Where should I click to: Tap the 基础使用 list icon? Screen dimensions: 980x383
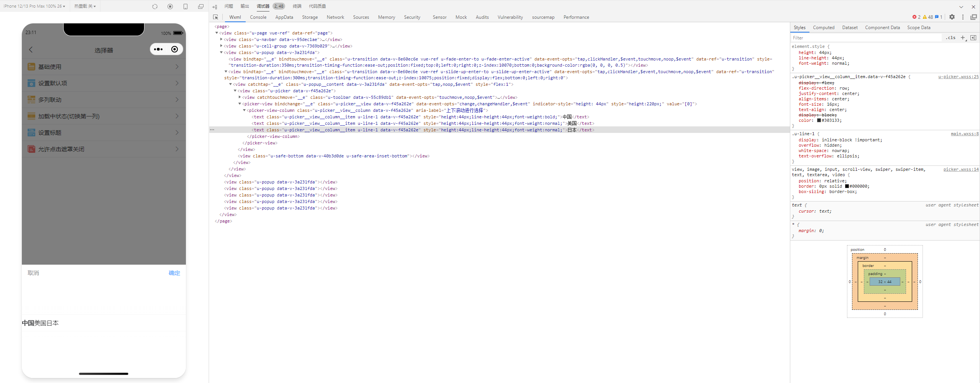31,67
